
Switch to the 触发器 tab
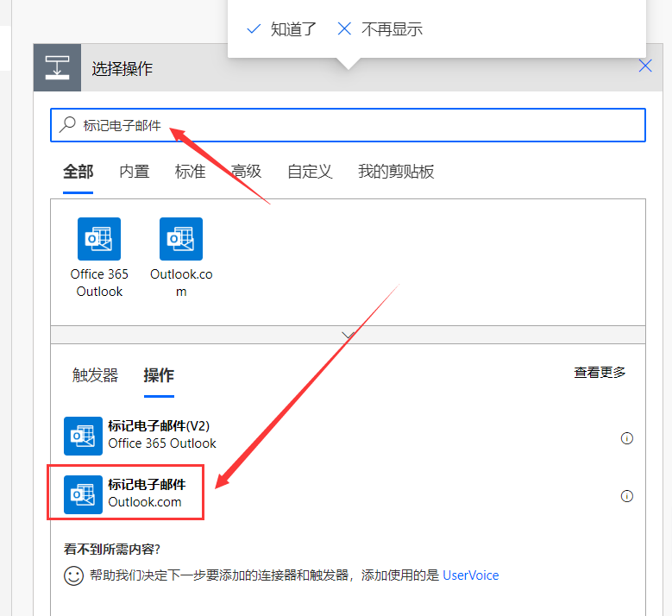tap(95, 375)
